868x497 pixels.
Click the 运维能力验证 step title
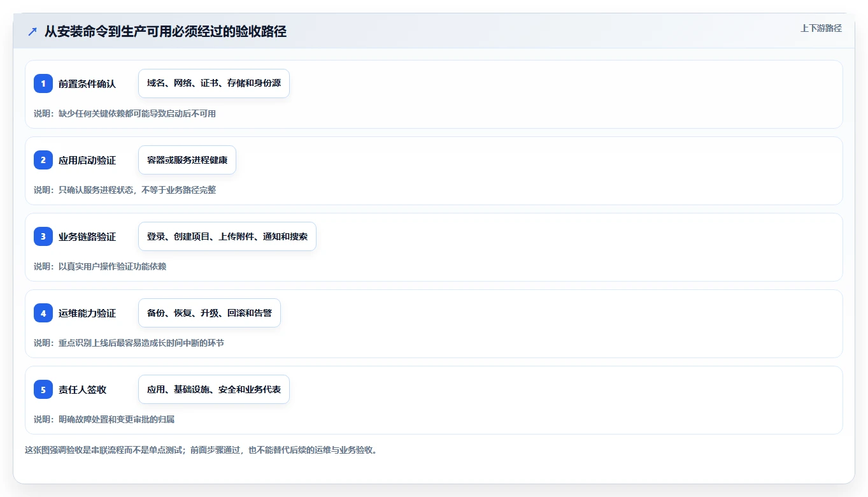click(x=87, y=313)
